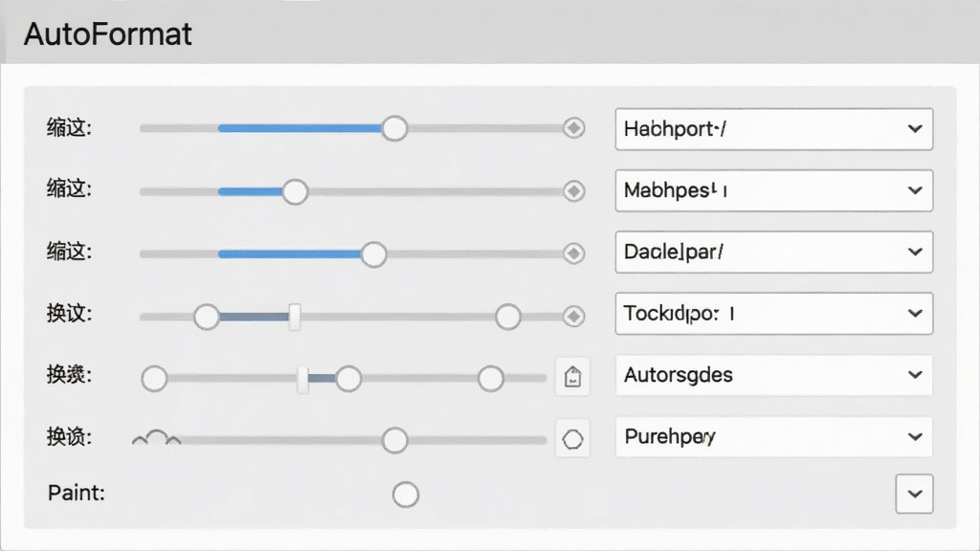The height and width of the screenshot is (551, 980).
Task: Click the tag icon button beside Autorsgdes
Action: (x=572, y=377)
